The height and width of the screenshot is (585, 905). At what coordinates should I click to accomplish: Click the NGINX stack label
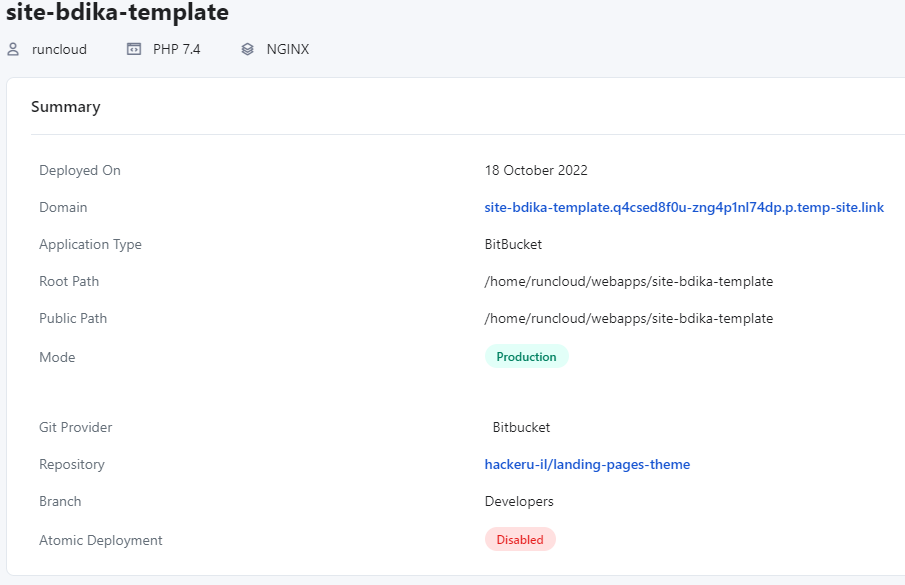point(288,49)
